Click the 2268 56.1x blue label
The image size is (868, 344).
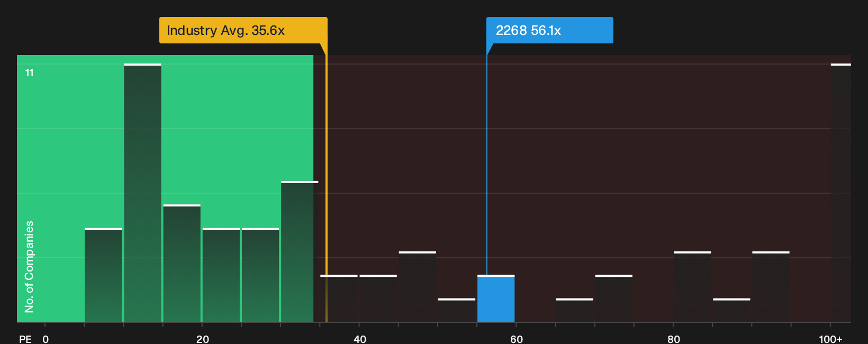click(x=549, y=30)
